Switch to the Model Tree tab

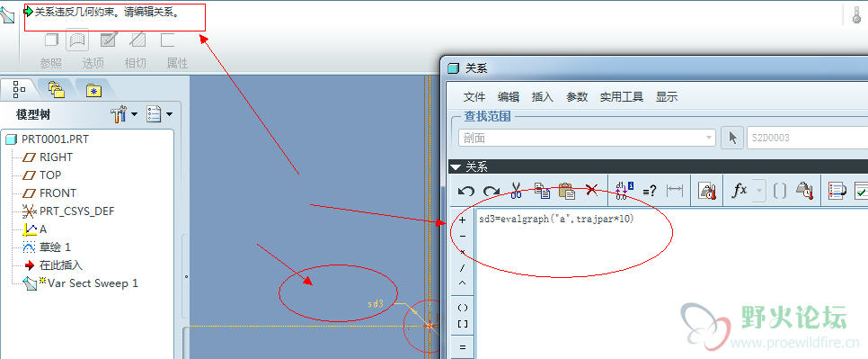point(19,89)
